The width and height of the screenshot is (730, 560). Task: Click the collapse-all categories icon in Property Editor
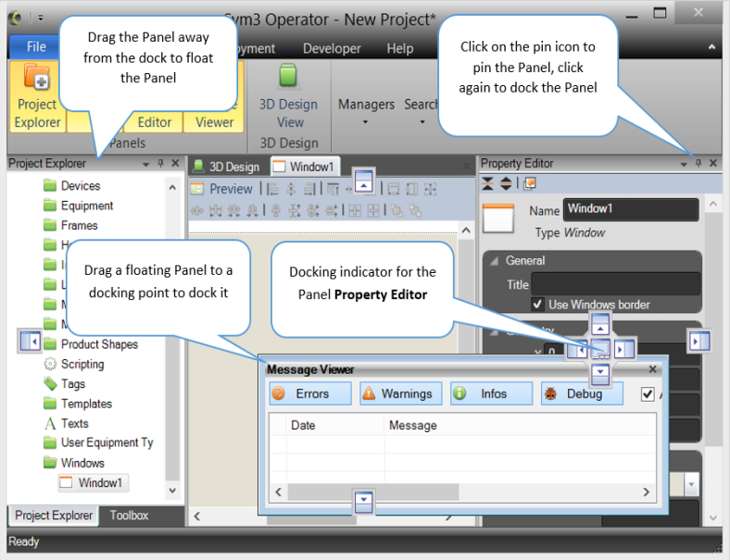(487, 183)
